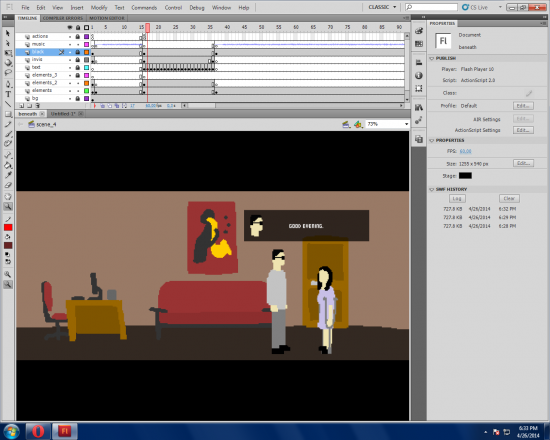550x440 pixels.
Task: Open the CLASSIC workspace dropdown
Action: [382, 7]
